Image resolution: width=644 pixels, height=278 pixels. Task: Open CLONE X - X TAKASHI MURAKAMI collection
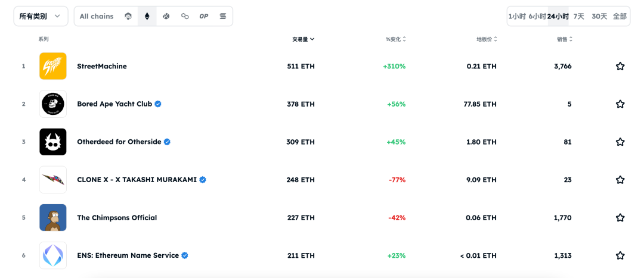click(137, 180)
